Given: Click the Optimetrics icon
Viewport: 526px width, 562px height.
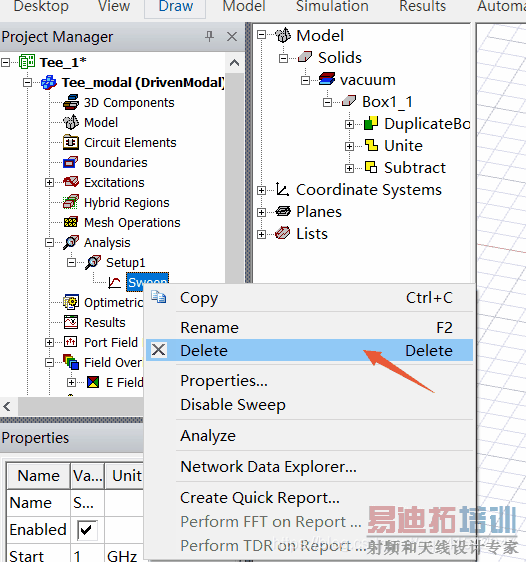Looking at the screenshot, I should (x=71, y=302).
